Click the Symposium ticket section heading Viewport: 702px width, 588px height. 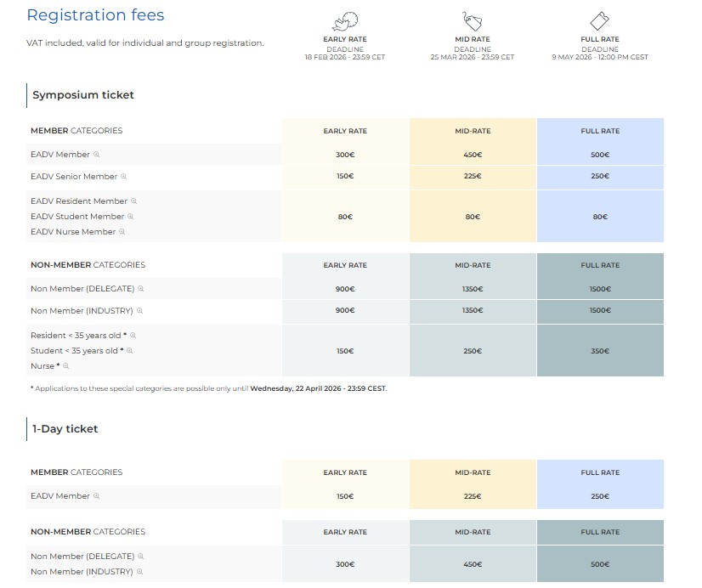(83, 95)
